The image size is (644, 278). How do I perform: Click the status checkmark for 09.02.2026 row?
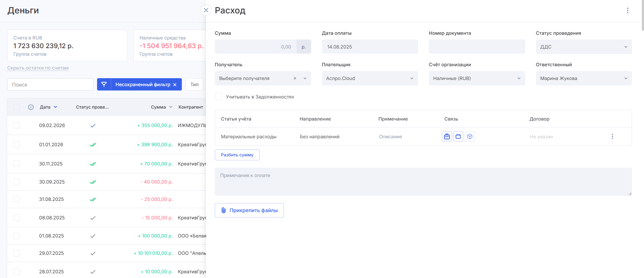(x=93, y=126)
